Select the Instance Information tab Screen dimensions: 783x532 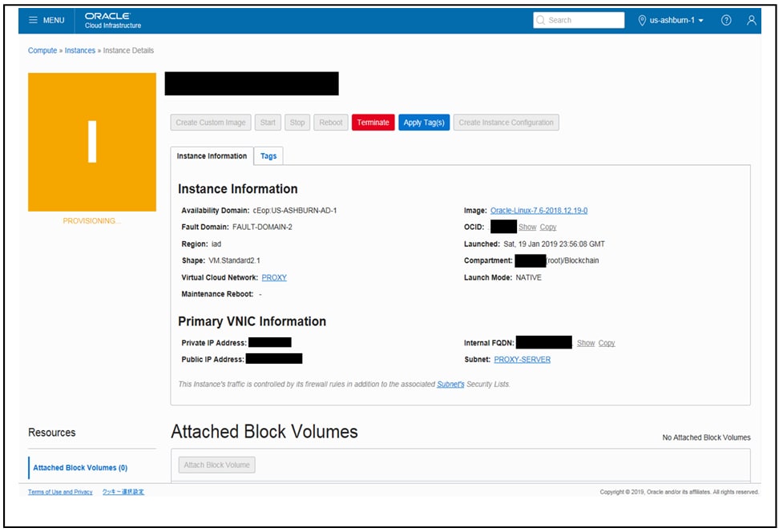coord(211,155)
